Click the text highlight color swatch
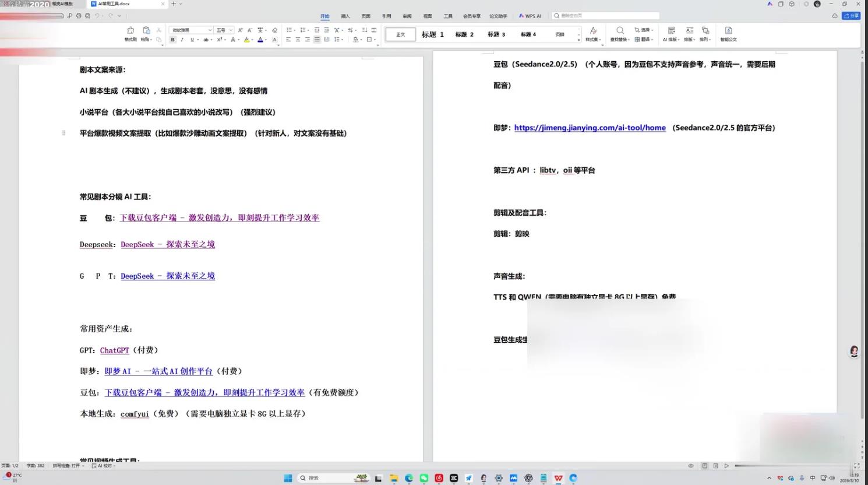 (x=246, y=40)
